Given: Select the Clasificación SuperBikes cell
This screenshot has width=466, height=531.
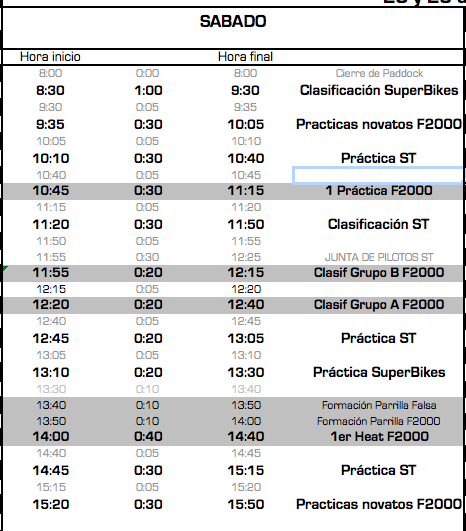Looking at the screenshot, I should click(379, 90).
